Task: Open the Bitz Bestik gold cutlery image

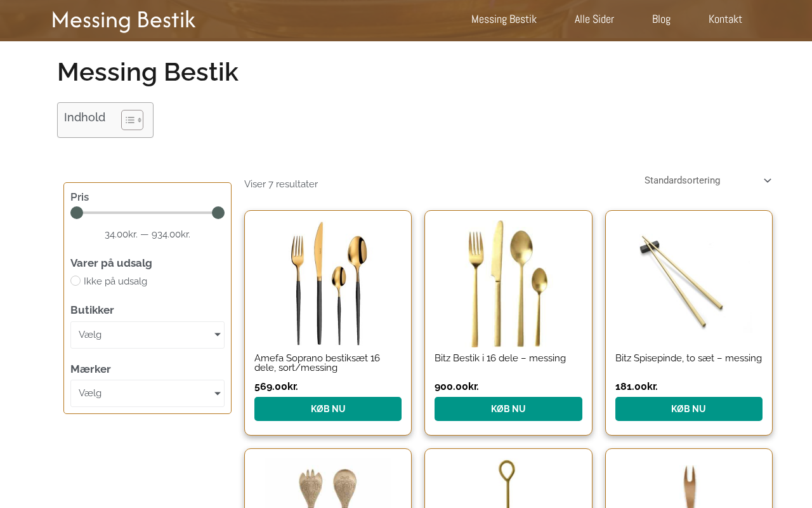Action: click(508, 283)
